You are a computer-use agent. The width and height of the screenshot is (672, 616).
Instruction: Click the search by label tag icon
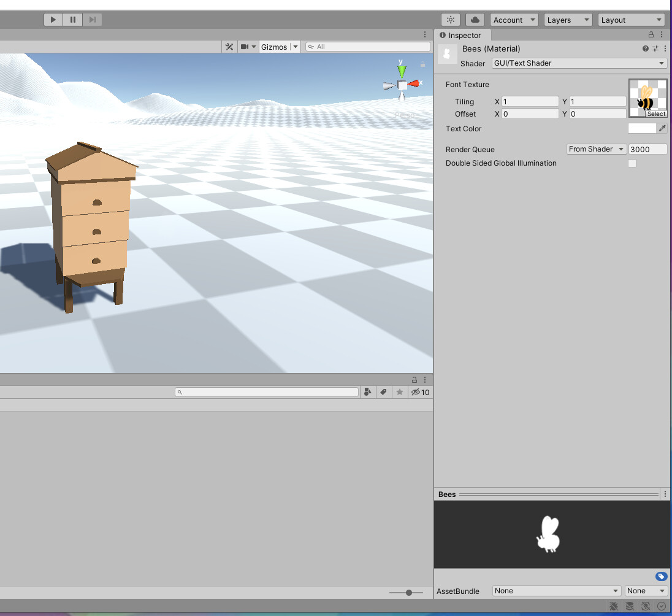click(383, 391)
